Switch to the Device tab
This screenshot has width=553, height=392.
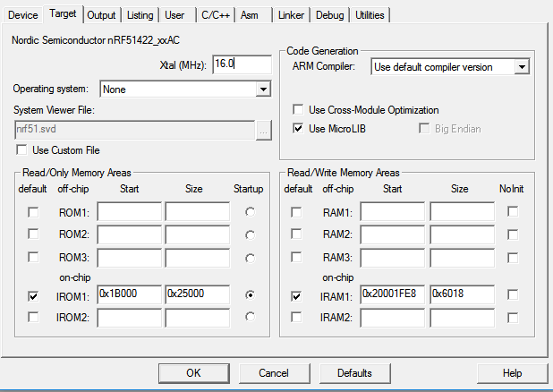point(23,15)
